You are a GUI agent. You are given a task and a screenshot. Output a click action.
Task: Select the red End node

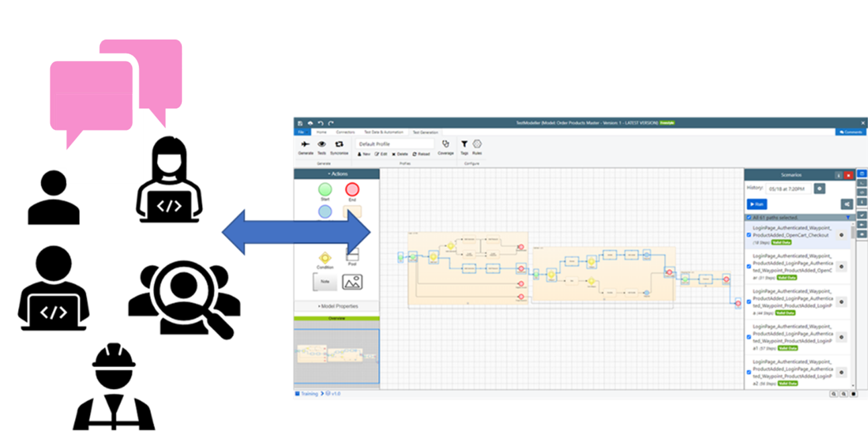[352, 190]
